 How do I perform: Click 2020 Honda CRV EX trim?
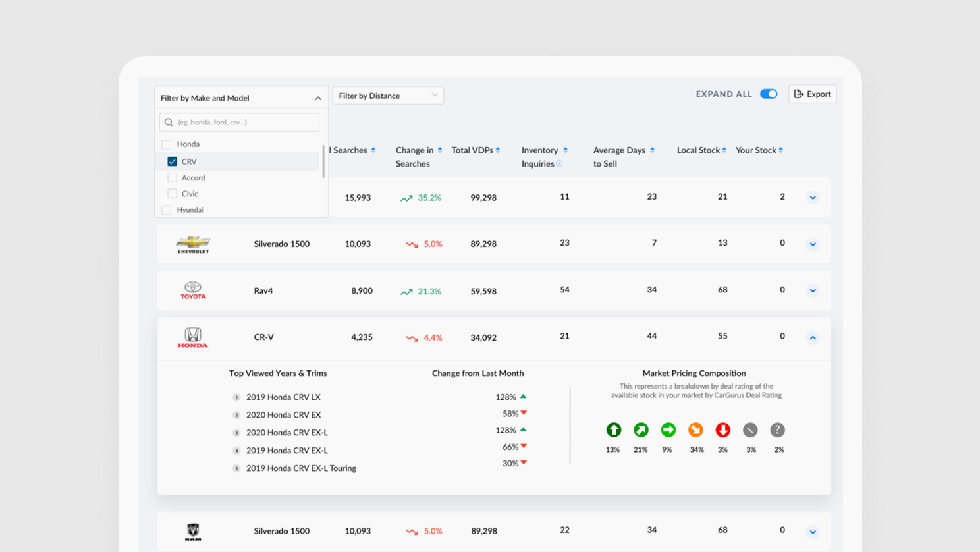coord(283,415)
